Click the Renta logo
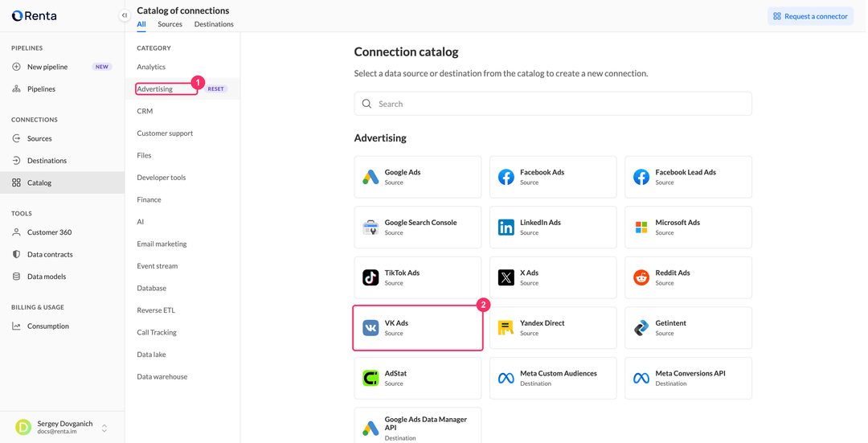The height and width of the screenshot is (443, 868). pos(34,15)
